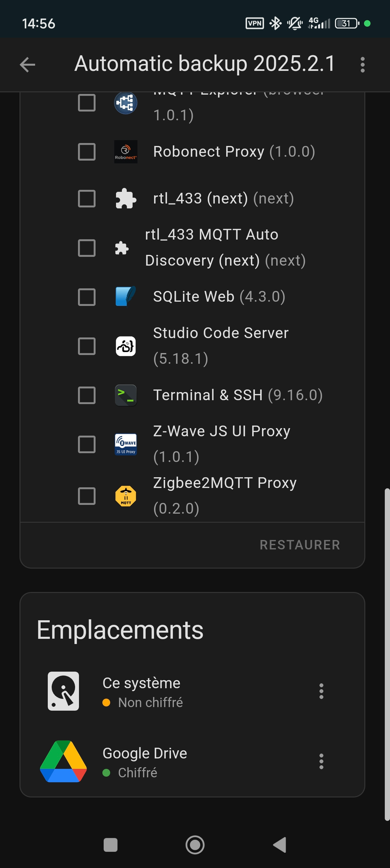
Task: Click the Z-Wave JS UI Proxy icon
Action: 126,444
